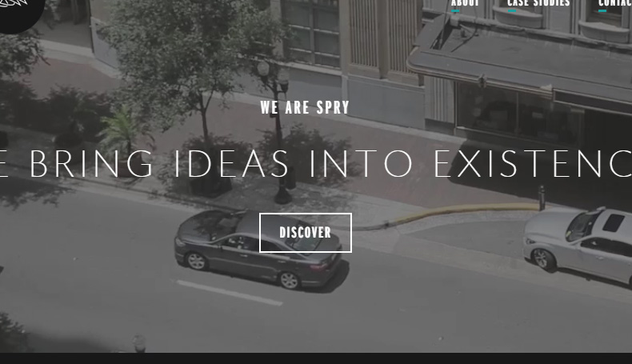Click the BRING IDEAS INTO EXISTENCE headline
632x364 pixels.
(316, 164)
